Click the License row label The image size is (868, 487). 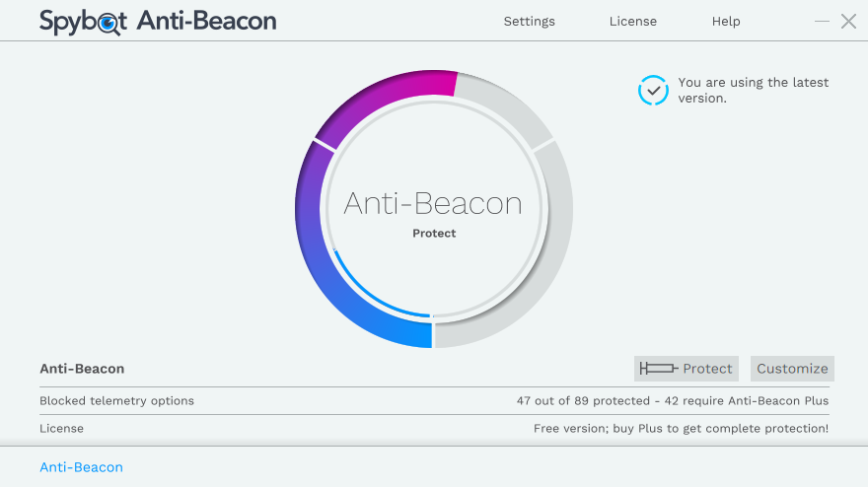(x=61, y=429)
